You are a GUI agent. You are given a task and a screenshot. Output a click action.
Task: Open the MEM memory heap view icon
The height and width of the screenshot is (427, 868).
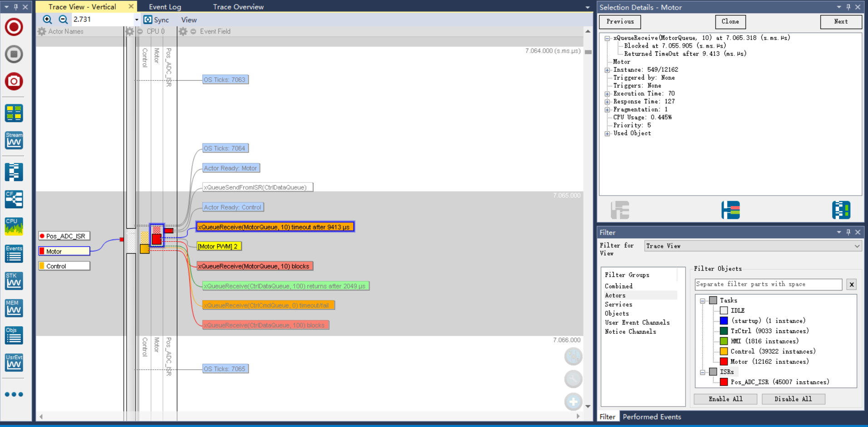[14, 308]
